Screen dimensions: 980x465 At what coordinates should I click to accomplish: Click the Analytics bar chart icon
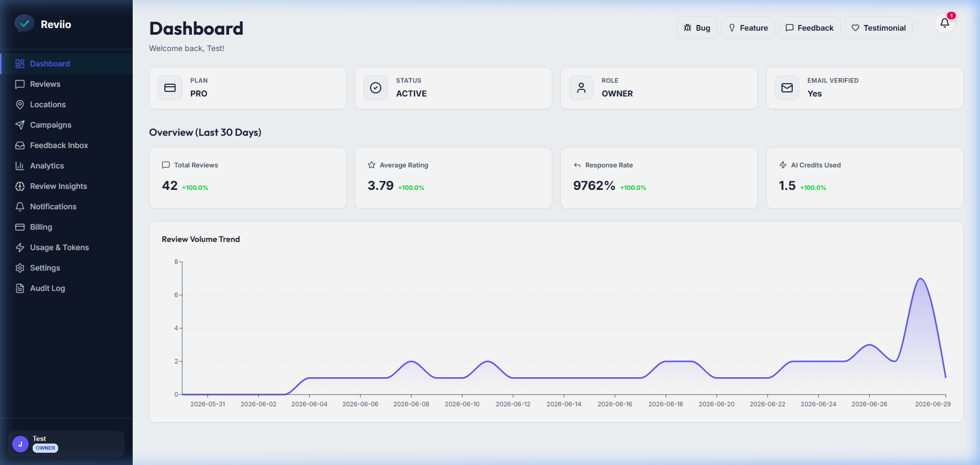(20, 166)
